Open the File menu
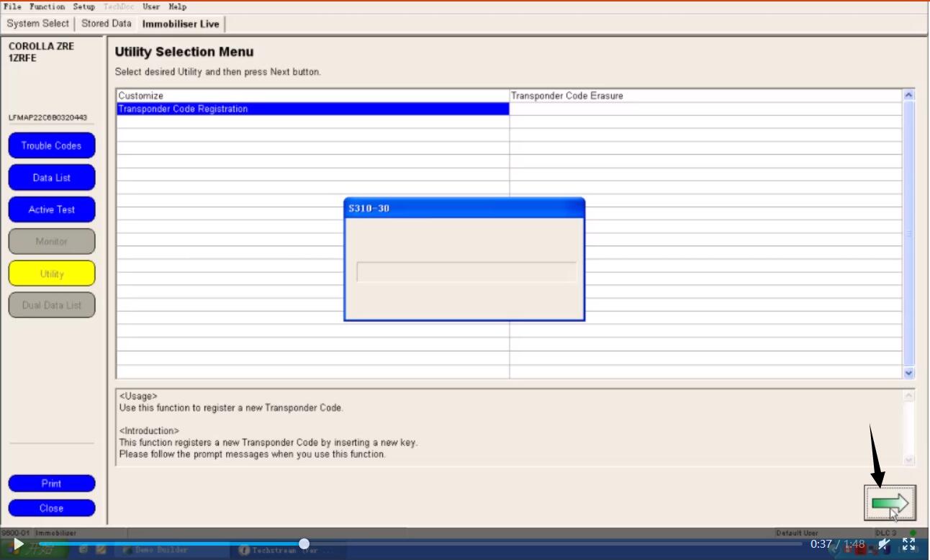The width and height of the screenshot is (930, 560). click(12, 6)
